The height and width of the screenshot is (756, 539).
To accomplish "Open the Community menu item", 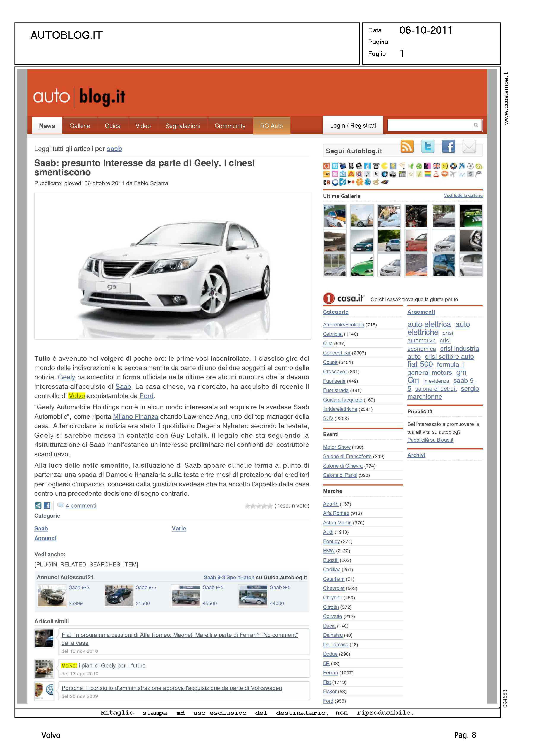I will (230, 126).
